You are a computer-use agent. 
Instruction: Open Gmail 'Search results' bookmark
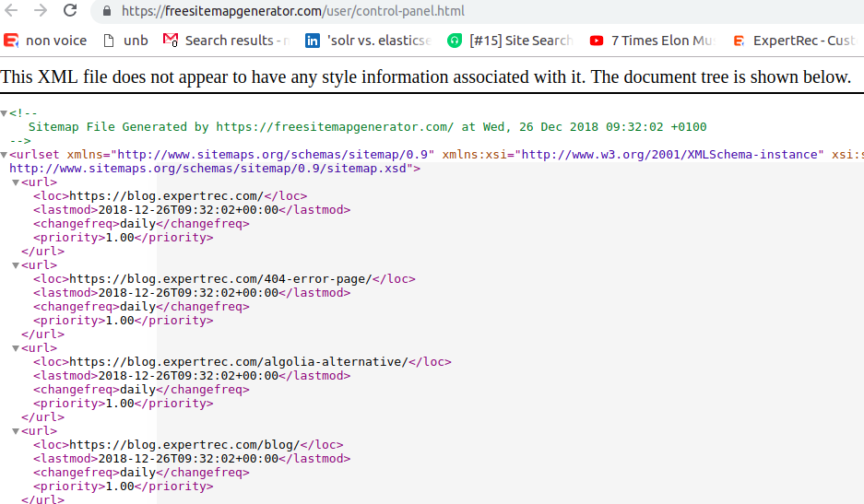click(x=227, y=41)
